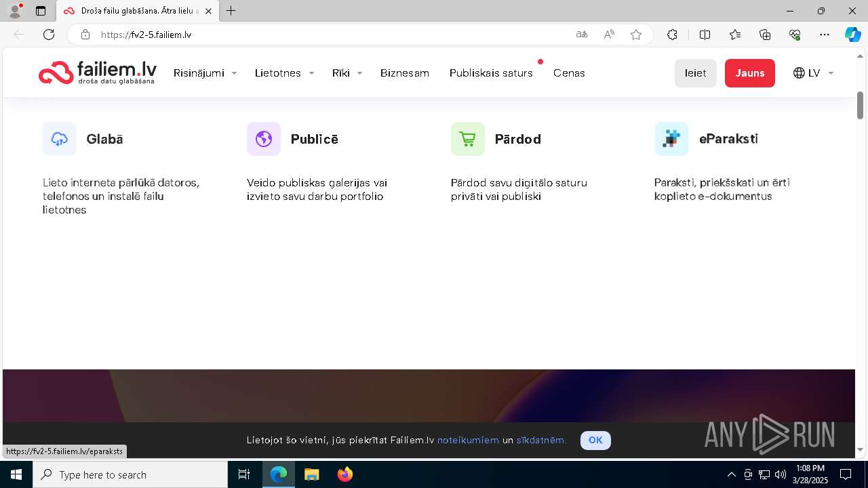Open Microsoft Edge from taskbar
868x488 pixels.
(279, 474)
